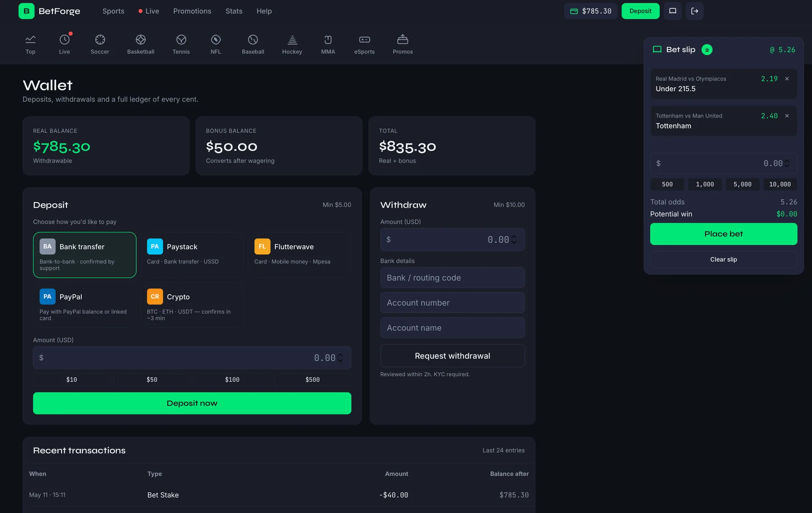The width and height of the screenshot is (812, 513).
Task: Click the logout icon in header
Action: click(694, 11)
